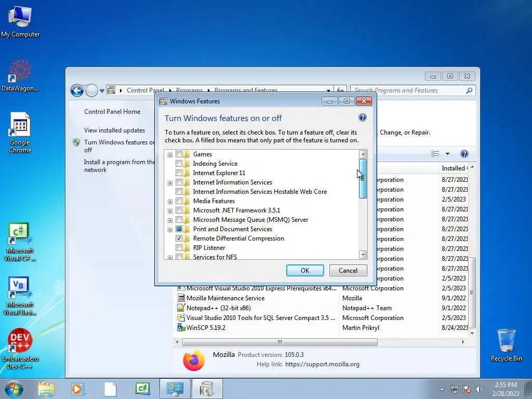Click Programs and Features breadcrumb segment
Screen dimensions: 532x399
pos(246,90)
